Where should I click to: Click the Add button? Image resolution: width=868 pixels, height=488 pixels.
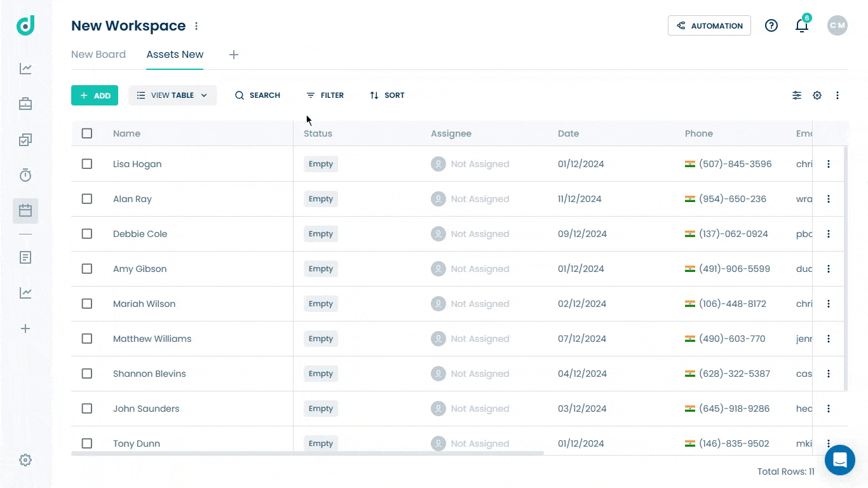pyautogui.click(x=95, y=95)
